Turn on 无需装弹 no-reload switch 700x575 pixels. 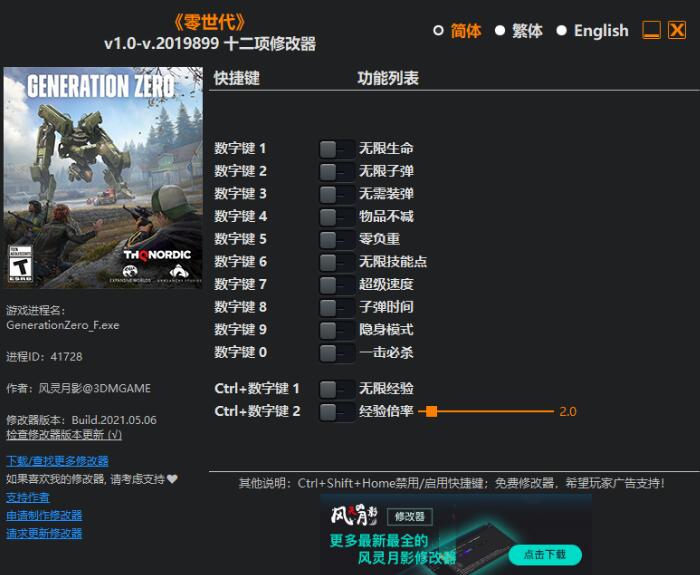[337, 195]
